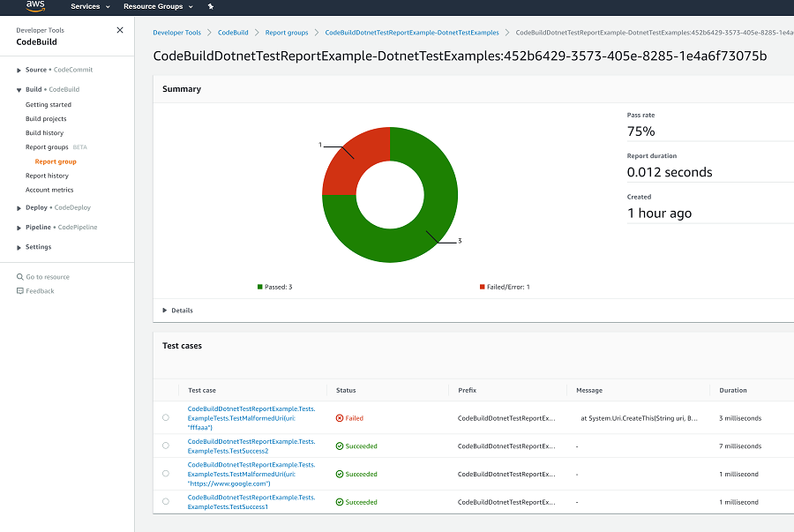Sort by Test case column header
Screen dimensions: 794x532
pyautogui.click(x=201, y=390)
